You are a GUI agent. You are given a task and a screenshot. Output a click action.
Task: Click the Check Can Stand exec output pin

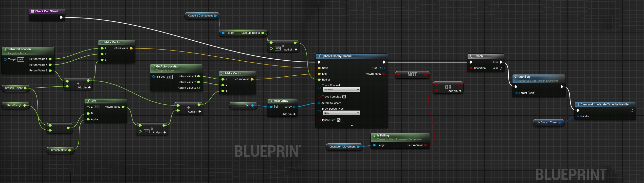(x=61, y=17)
